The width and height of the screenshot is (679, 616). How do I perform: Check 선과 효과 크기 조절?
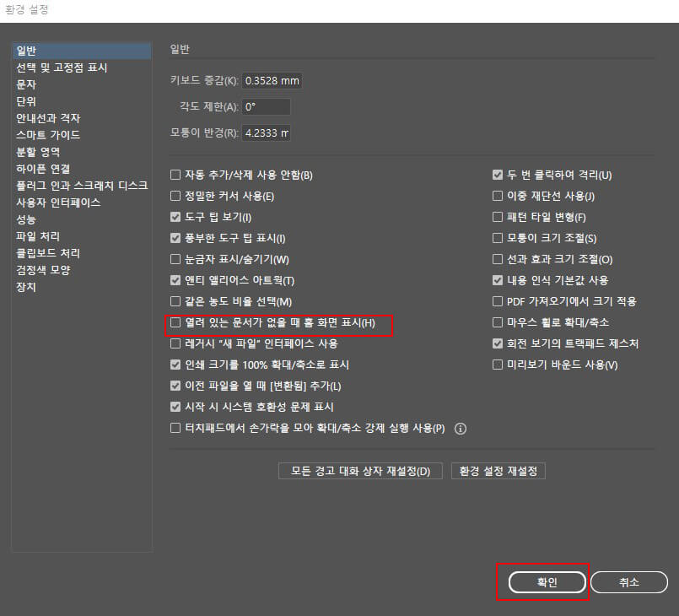(498, 259)
